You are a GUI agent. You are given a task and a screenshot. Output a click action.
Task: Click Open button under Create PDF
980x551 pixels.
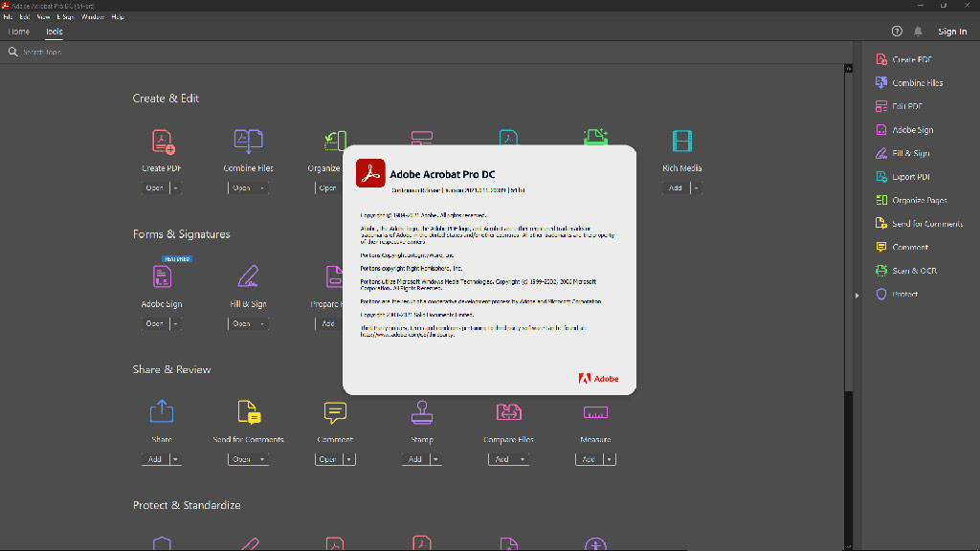(154, 188)
